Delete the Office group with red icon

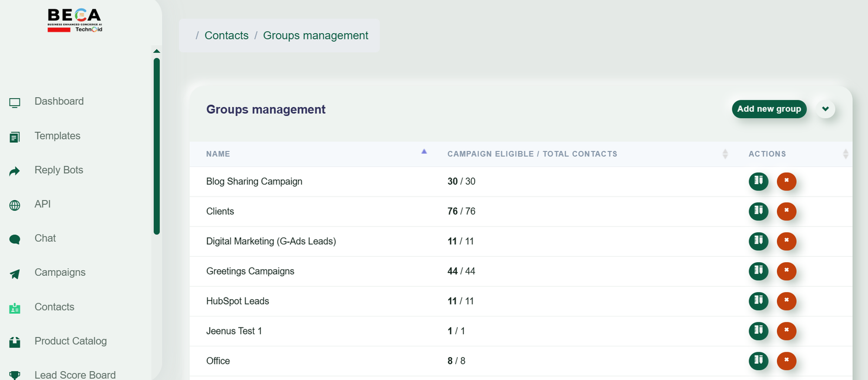pos(787,360)
